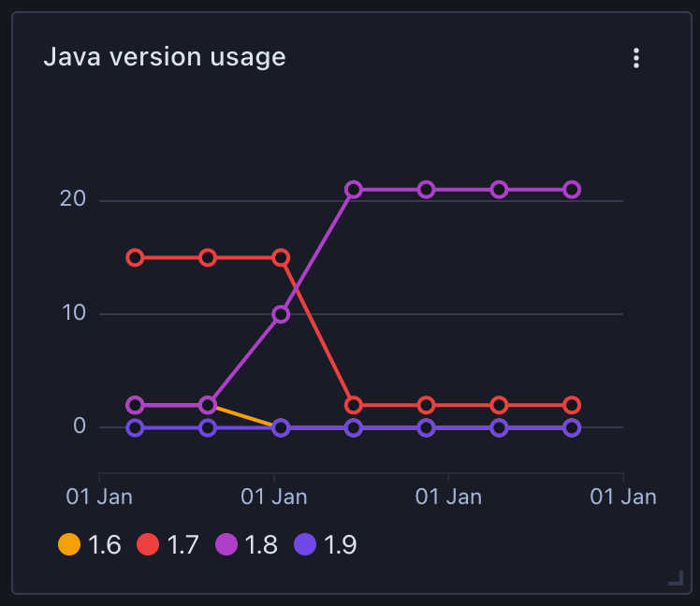Select the 1.8 data point at value 10
Viewport: 700px width, 606px height.
pyautogui.click(x=281, y=314)
